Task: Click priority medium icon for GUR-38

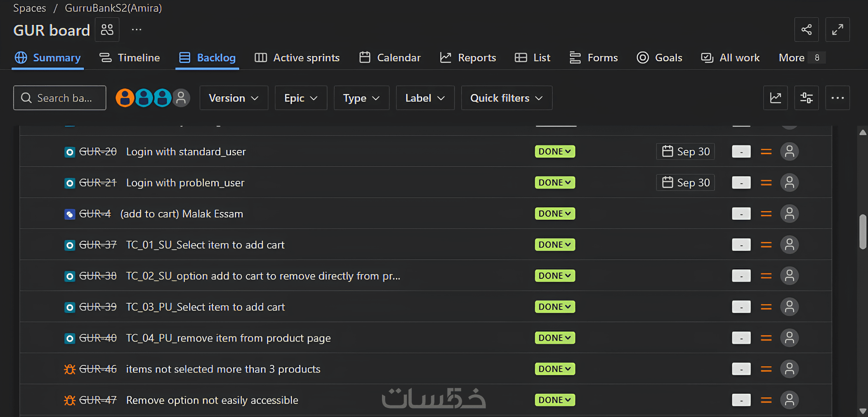Action: (766, 276)
